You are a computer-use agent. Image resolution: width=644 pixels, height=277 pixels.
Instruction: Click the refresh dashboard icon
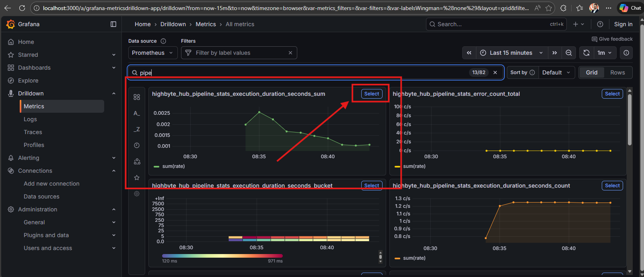(586, 53)
